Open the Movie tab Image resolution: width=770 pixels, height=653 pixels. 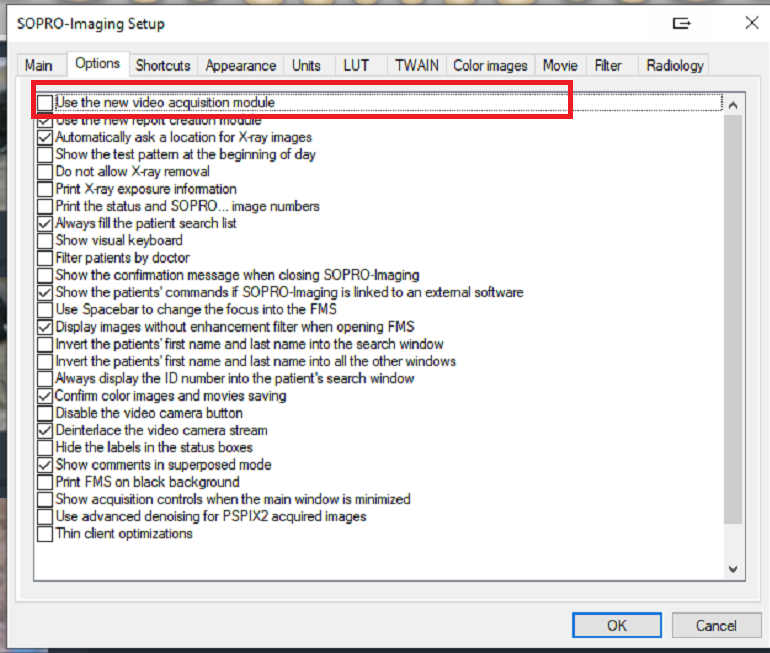pos(560,65)
